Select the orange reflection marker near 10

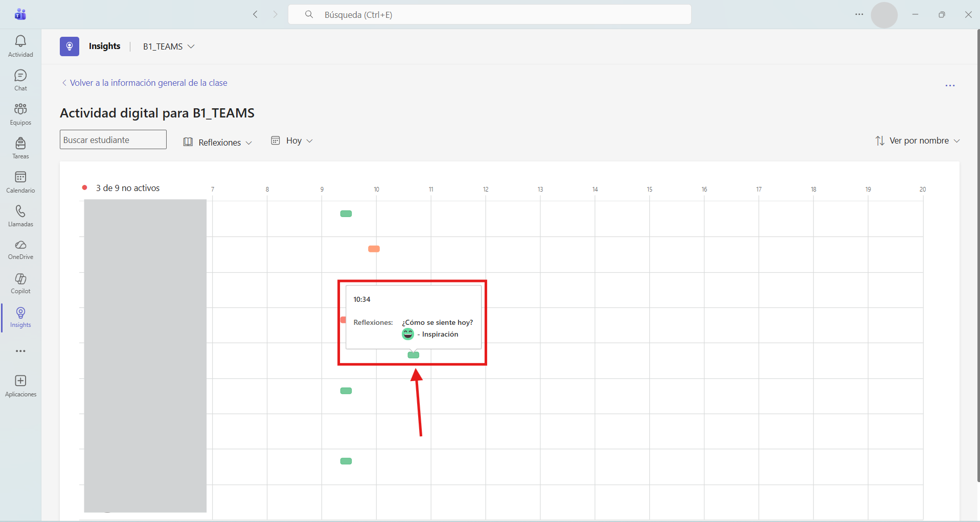pyautogui.click(x=374, y=249)
